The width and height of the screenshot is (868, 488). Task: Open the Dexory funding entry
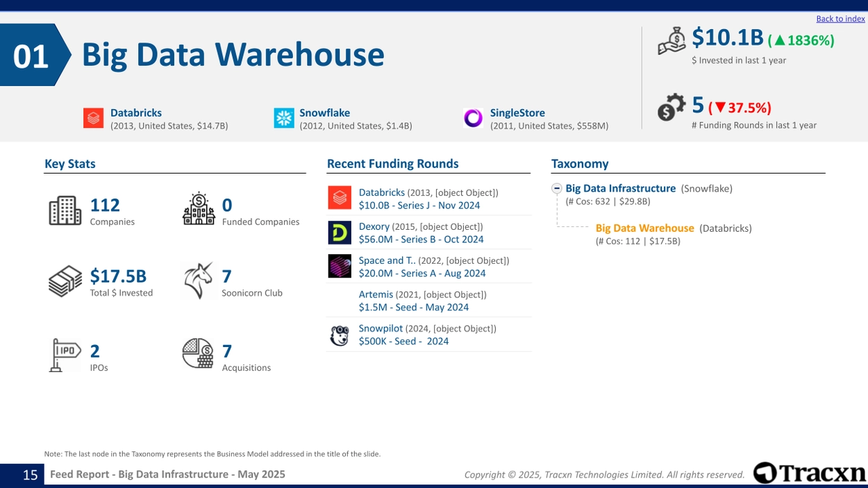tap(374, 226)
